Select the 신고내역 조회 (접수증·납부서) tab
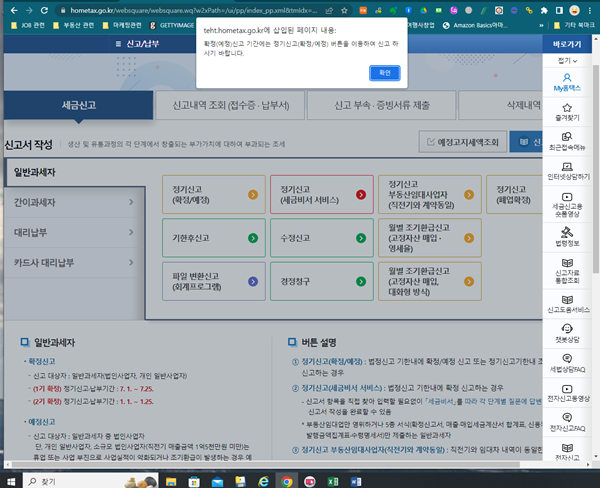This screenshot has height=489, width=601. (231, 105)
